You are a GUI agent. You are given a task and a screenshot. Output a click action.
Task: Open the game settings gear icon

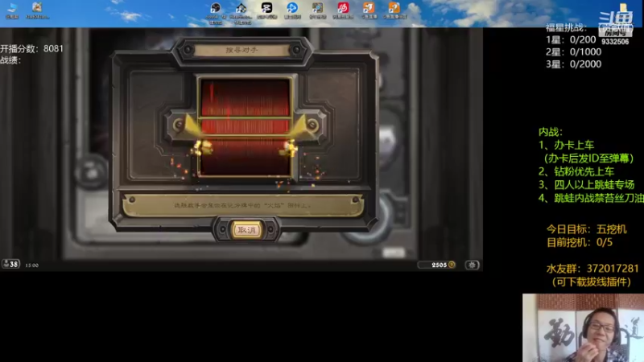[472, 265]
